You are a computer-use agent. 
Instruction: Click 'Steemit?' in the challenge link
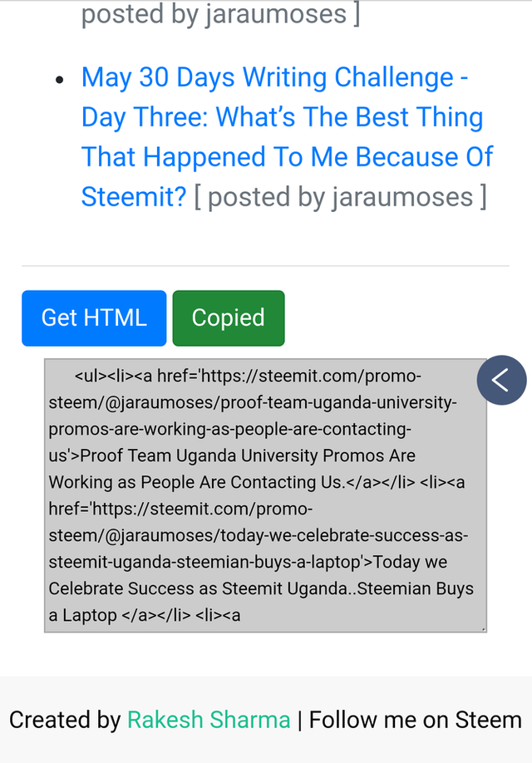click(x=134, y=197)
